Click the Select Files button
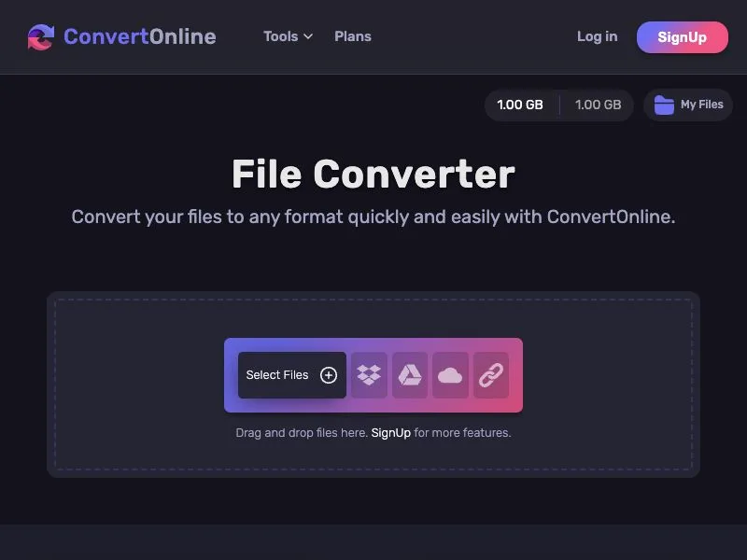Screen dimensions: 747x560 click(292, 375)
